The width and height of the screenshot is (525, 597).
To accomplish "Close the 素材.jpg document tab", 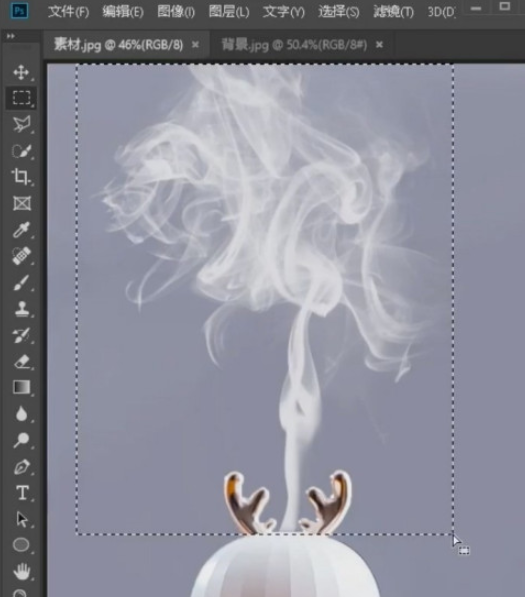I will click(195, 45).
